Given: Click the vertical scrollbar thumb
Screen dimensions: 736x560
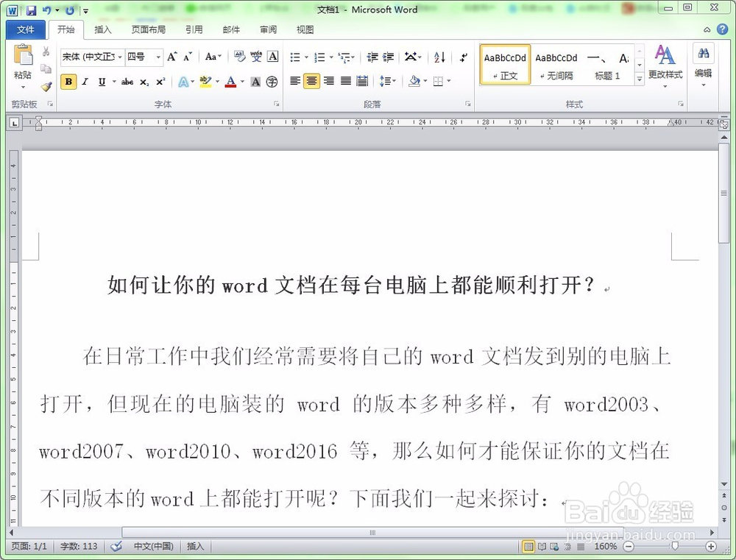Looking at the screenshot, I should pyautogui.click(x=723, y=194).
